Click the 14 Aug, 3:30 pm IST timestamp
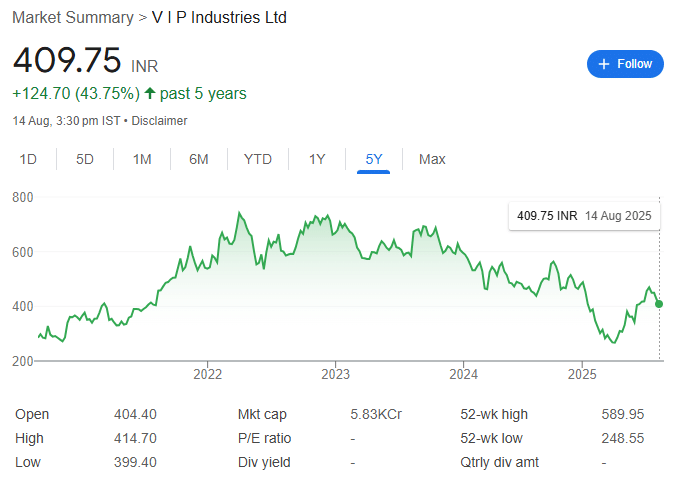The image size is (690, 492). (66, 121)
